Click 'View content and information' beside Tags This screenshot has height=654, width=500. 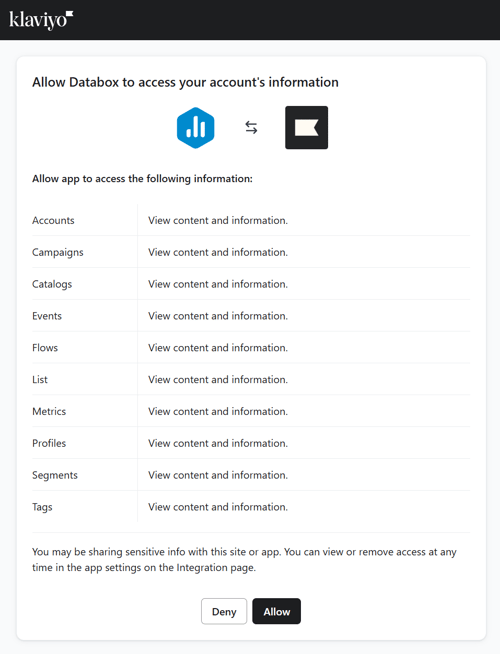pyautogui.click(x=218, y=507)
